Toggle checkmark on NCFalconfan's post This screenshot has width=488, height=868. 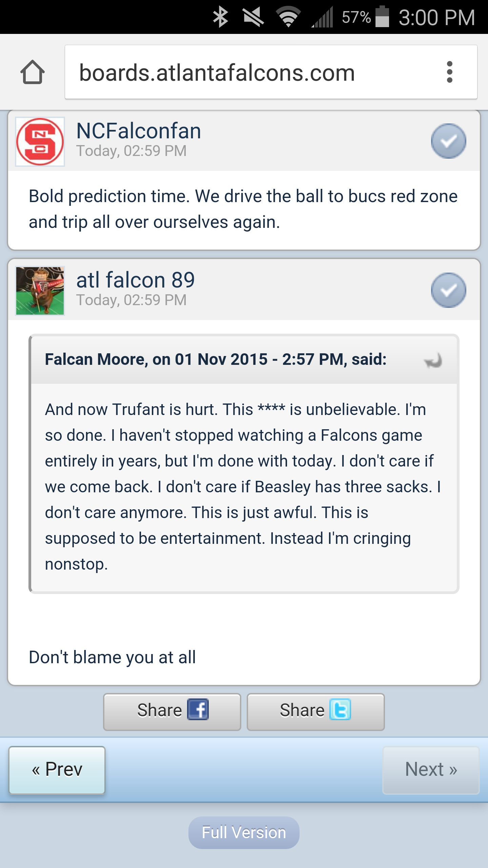point(448,141)
